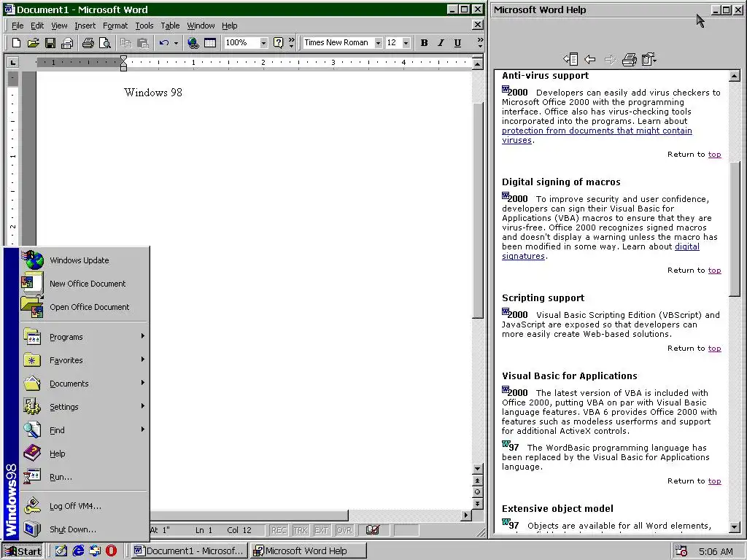Launch Opera from quick launch bar
The width and height of the screenshot is (747, 560).
[111, 551]
